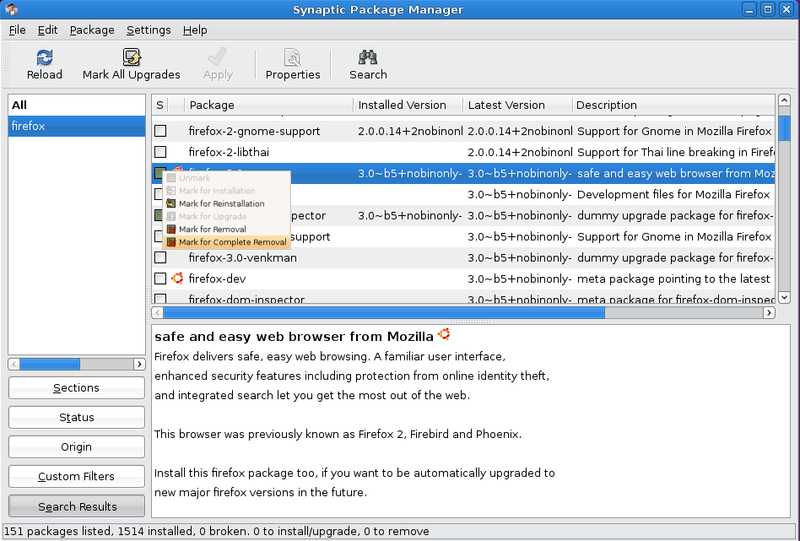This screenshot has height=541, width=800.
Task: Click the green installed box on highlighted row
Action: click(159, 174)
